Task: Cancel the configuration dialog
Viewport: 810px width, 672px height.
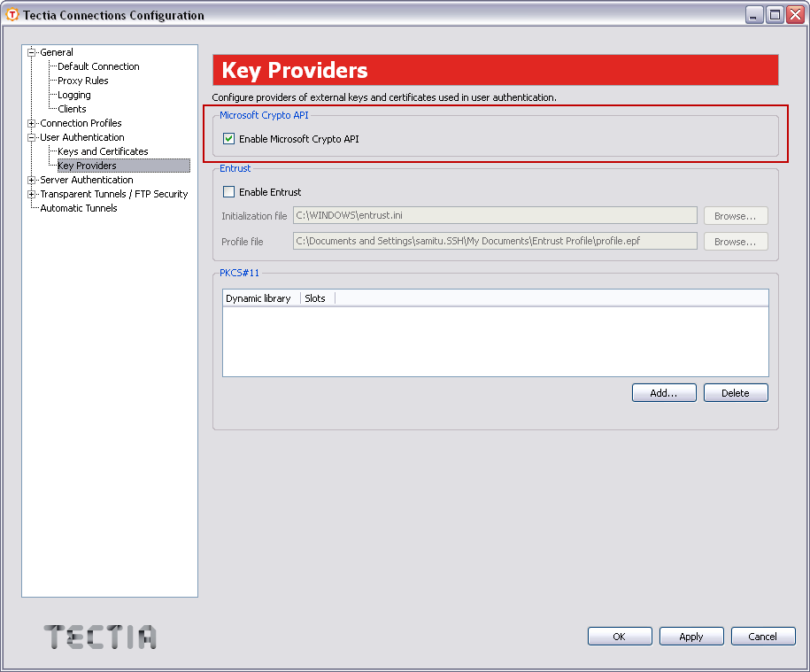Action: (762, 636)
